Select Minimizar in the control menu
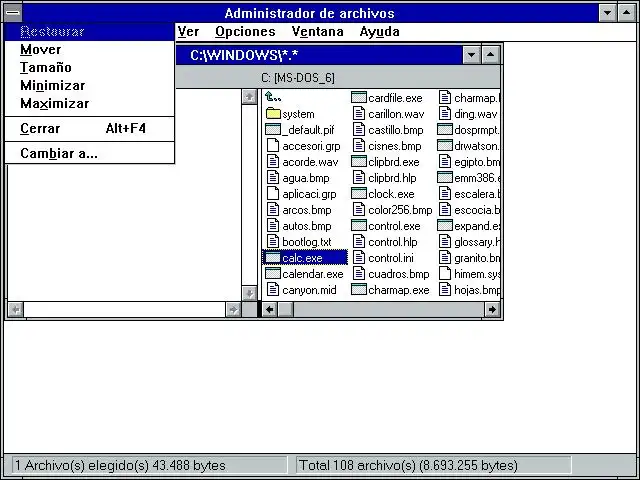The image size is (640, 480). coord(90,85)
